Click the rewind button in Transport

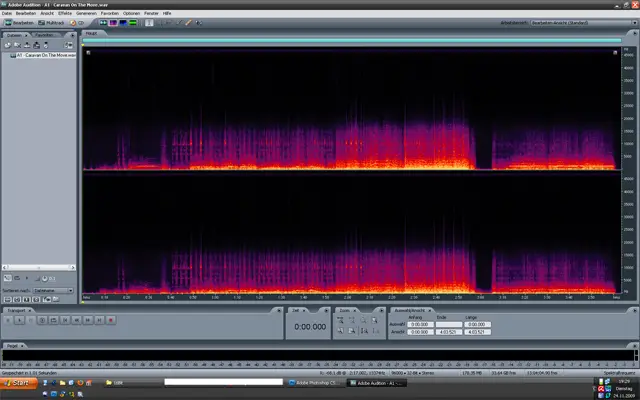(x=76, y=320)
